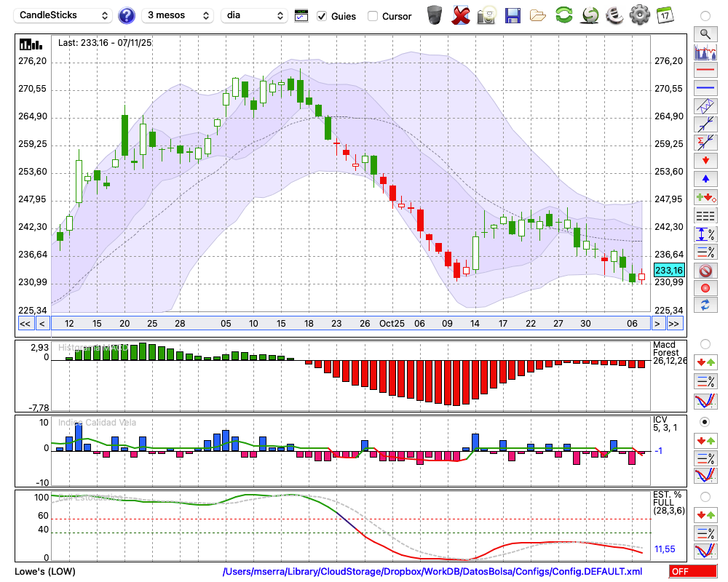Viewport: 728px width, 582px height.
Task: Click the green circular refresh arrows icon
Action: [x=563, y=15]
